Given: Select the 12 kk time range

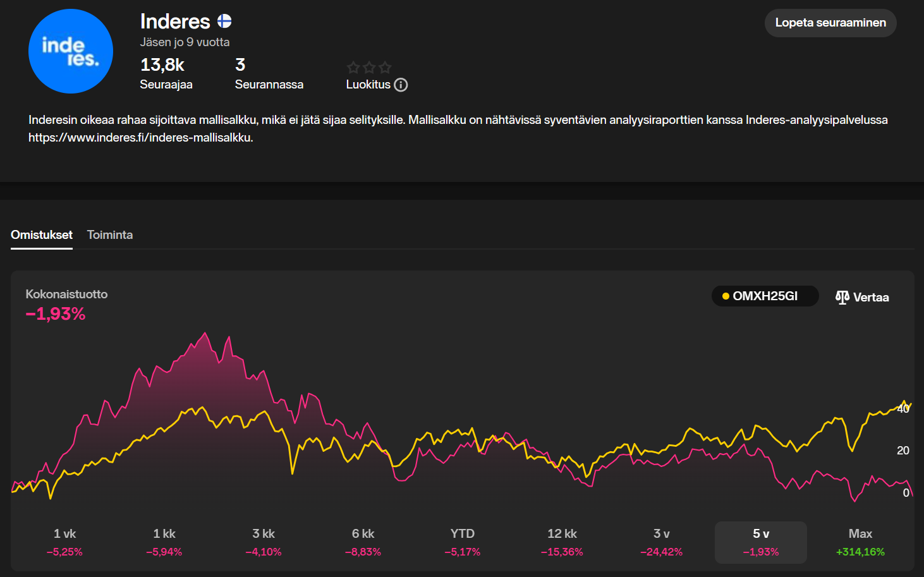Looking at the screenshot, I should pyautogui.click(x=562, y=542).
